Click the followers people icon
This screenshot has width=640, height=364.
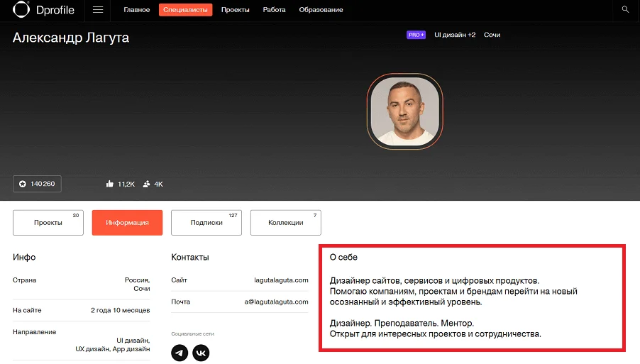146,184
